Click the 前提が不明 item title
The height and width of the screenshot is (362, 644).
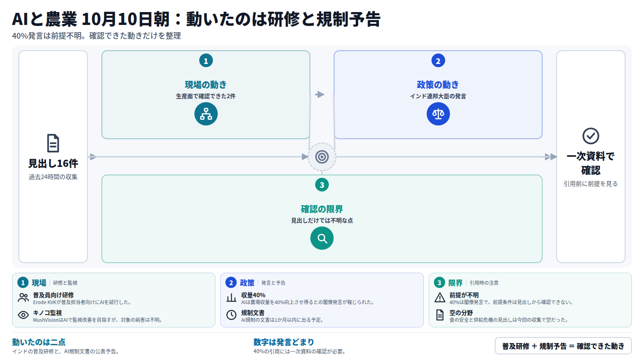464,295
